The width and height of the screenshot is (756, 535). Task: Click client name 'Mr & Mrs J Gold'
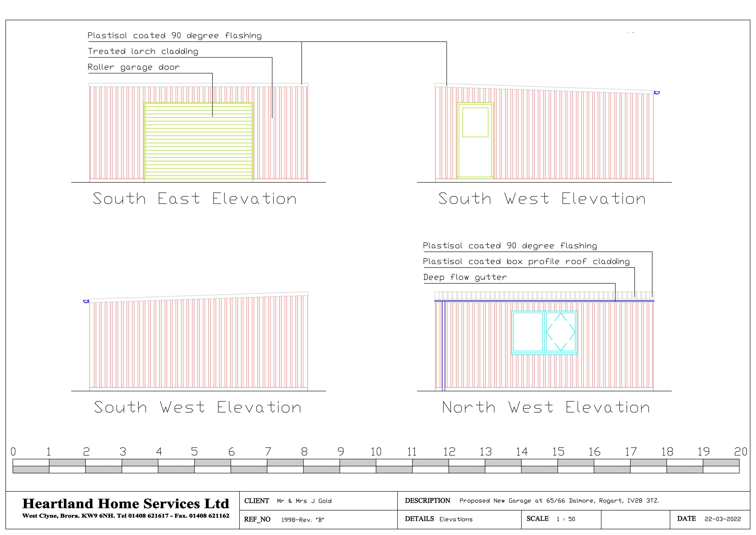click(304, 501)
